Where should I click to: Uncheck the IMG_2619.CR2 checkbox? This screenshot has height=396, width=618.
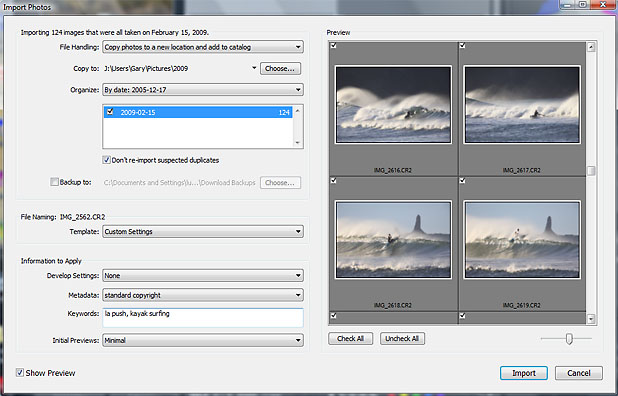(462, 180)
